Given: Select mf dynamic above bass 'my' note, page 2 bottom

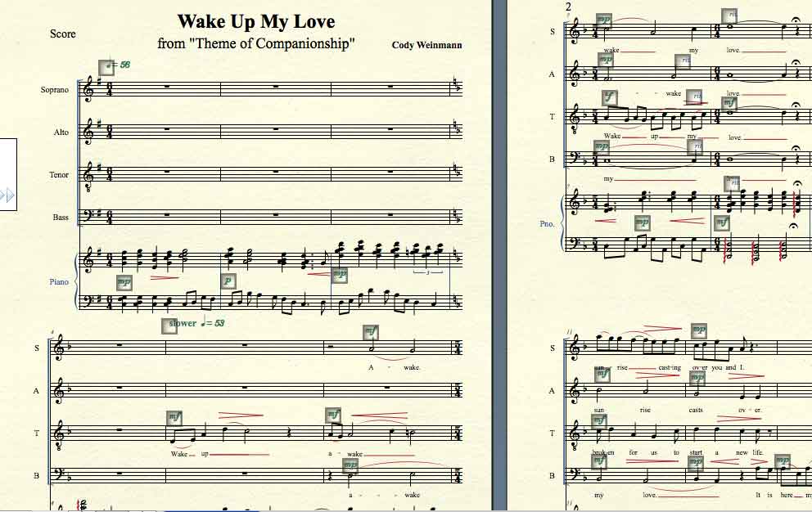Looking at the screenshot, I should (600, 460).
